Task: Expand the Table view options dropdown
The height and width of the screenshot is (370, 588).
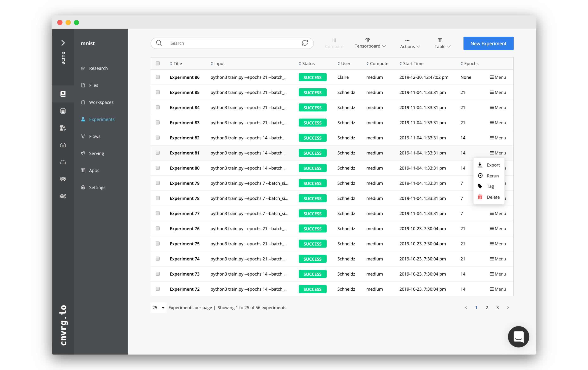Action: point(442,43)
